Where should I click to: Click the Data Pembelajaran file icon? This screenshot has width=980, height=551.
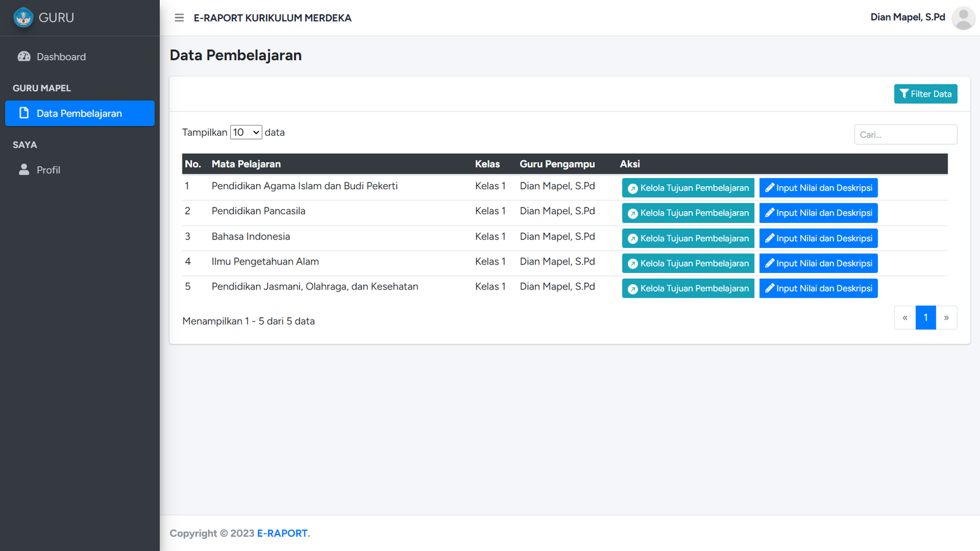24,113
